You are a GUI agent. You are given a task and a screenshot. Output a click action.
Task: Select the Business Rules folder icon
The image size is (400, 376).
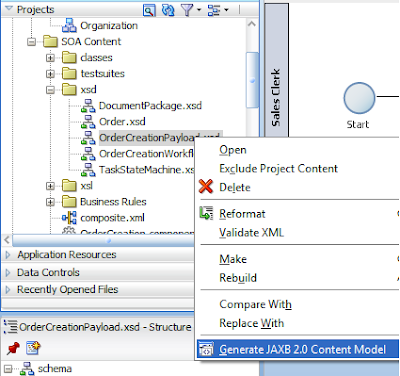tap(69, 202)
